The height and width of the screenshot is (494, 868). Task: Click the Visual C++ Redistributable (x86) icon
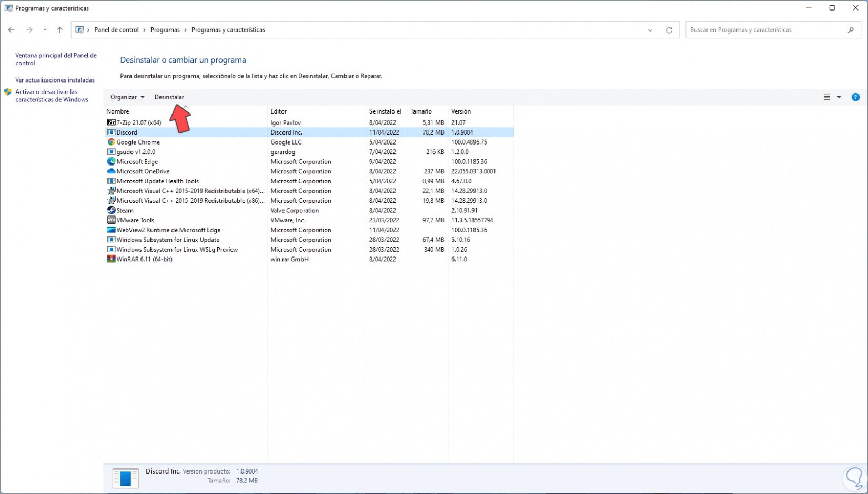coord(111,201)
